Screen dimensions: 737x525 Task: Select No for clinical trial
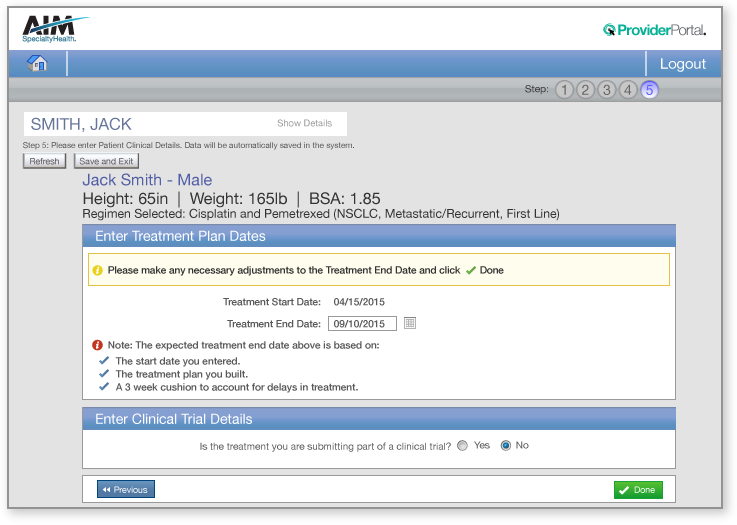(x=506, y=446)
